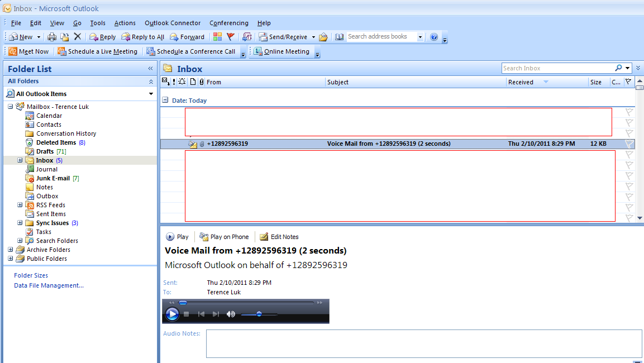Screen dimensions: 644x363
Task: Expand Archive Folders
Action: (10, 249)
